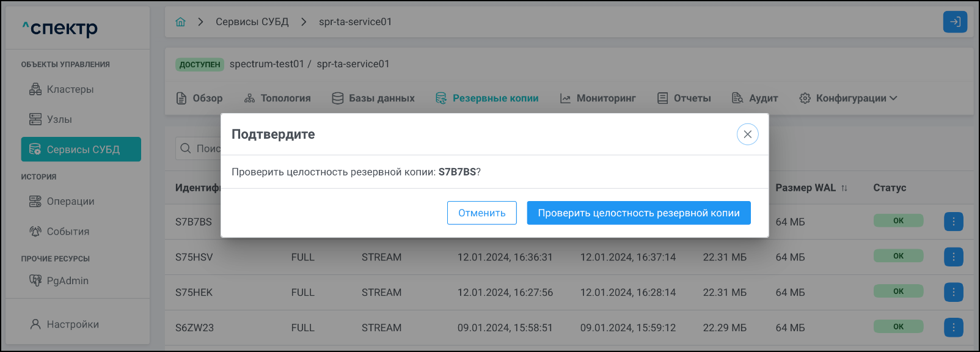Screen dimensions: 980x352
Task: Open actions menu for backup S75HEK
Action: pyautogui.click(x=953, y=292)
